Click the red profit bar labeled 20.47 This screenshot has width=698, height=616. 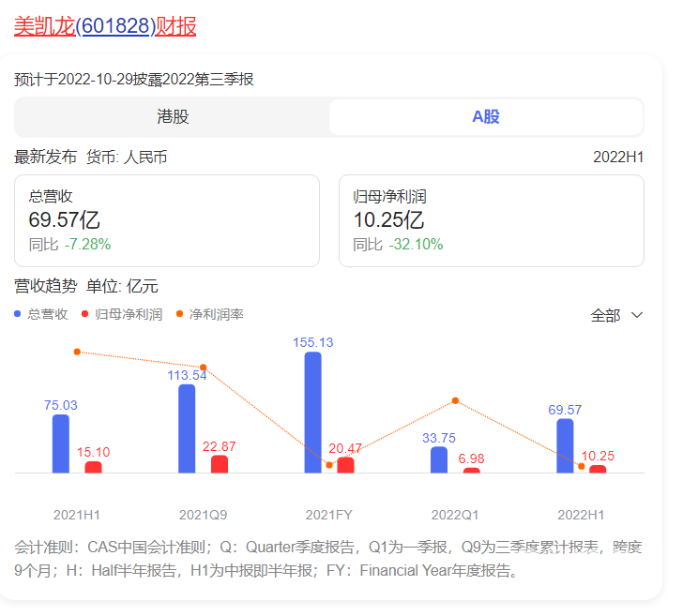pyautogui.click(x=346, y=465)
